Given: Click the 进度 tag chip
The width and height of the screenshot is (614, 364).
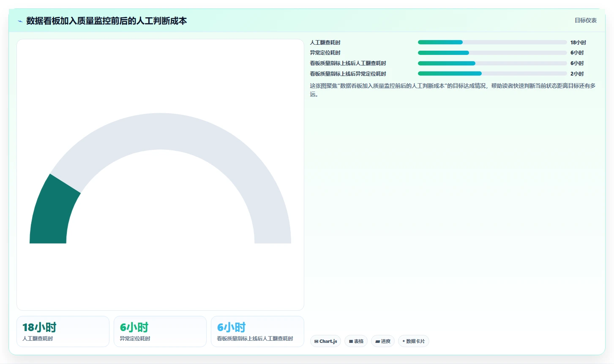Looking at the screenshot, I should [x=382, y=341].
